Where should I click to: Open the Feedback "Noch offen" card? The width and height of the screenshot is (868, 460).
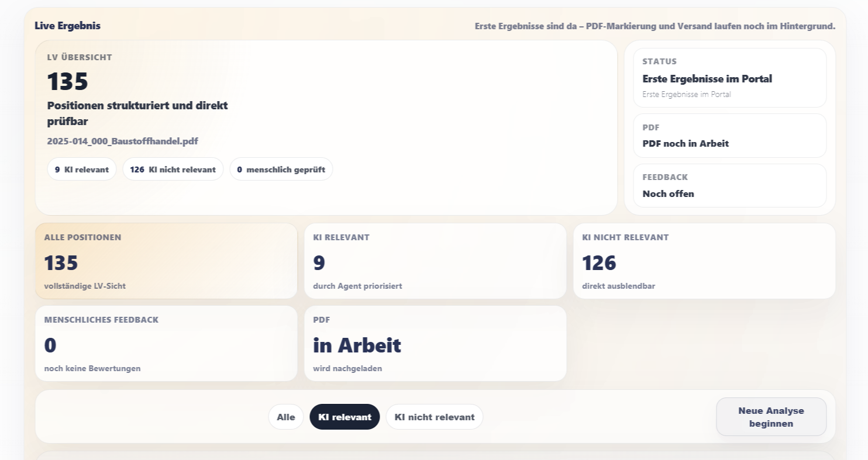pyautogui.click(x=729, y=186)
